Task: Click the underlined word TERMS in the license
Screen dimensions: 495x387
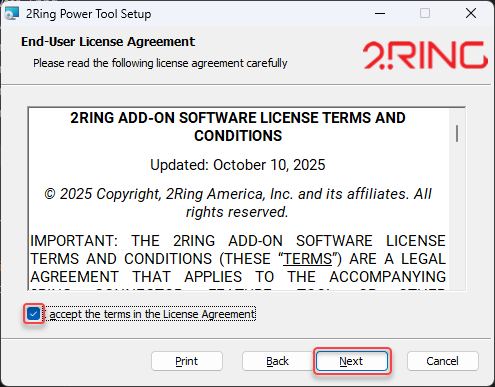Action: [x=307, y=259]
